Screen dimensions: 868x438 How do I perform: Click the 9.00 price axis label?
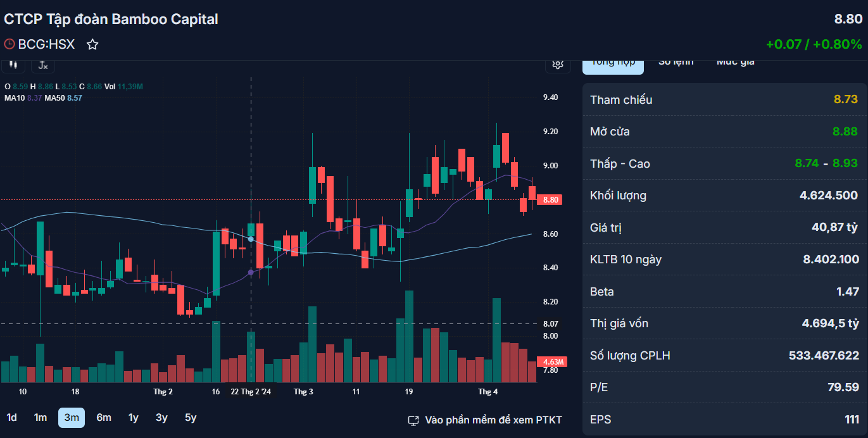[x=550, y=166]
